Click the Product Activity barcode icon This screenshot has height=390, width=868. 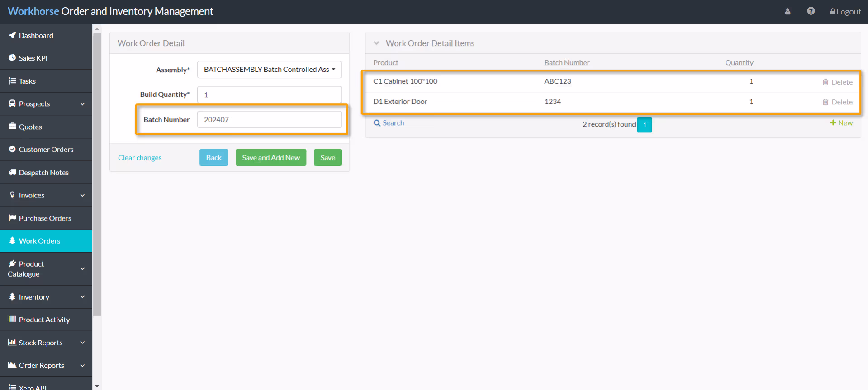[12, 319]
